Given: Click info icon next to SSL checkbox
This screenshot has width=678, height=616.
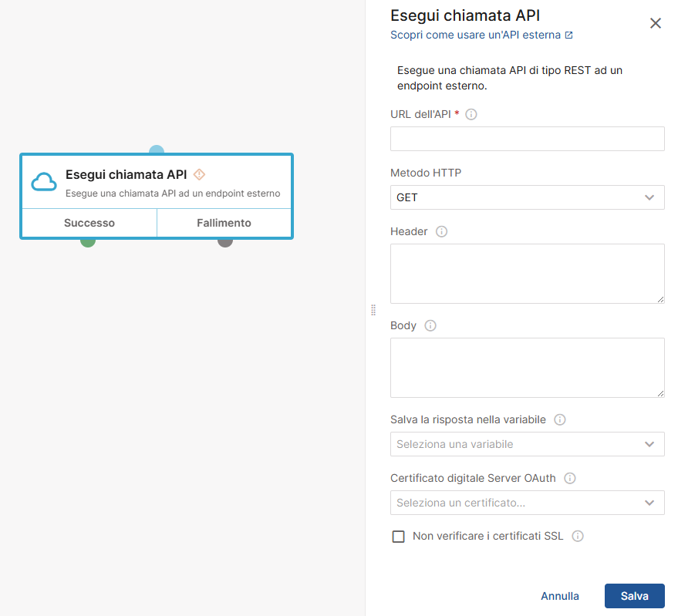Looking at the screenshot, I should [577, 537].
